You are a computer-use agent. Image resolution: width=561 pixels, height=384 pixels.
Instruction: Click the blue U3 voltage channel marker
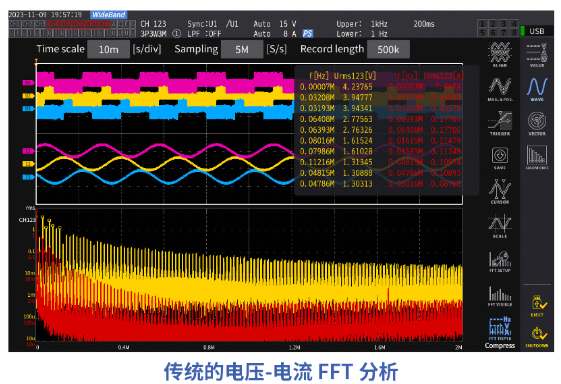pos(28,108)
